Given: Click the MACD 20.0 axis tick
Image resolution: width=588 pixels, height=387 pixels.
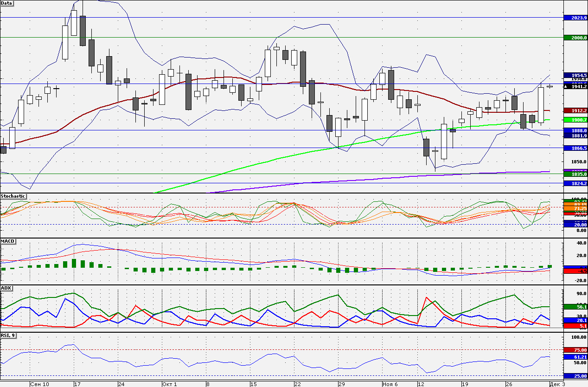Looking at the screenshot, I should pyautogui.click(x=581, y=255).
